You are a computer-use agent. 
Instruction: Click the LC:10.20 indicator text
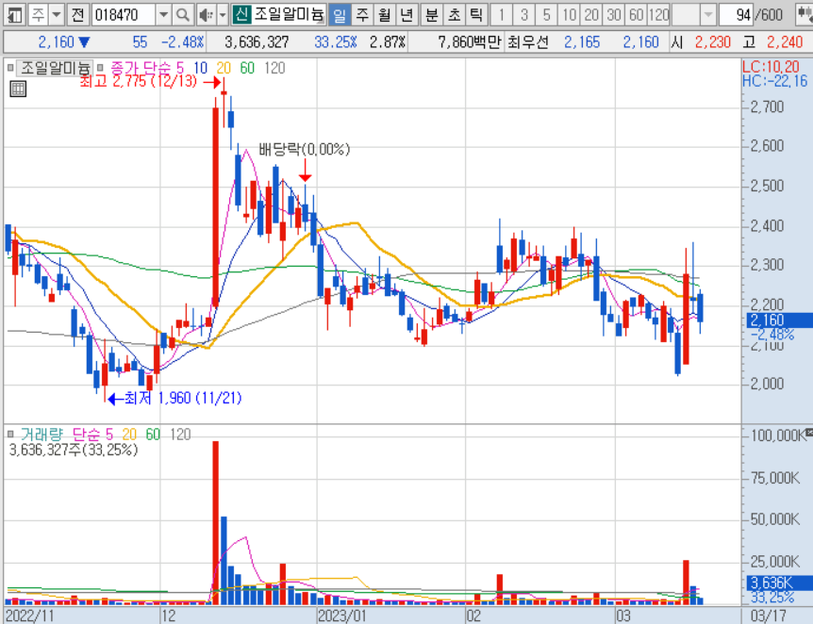pyautogui.click(x=770, y=66)
